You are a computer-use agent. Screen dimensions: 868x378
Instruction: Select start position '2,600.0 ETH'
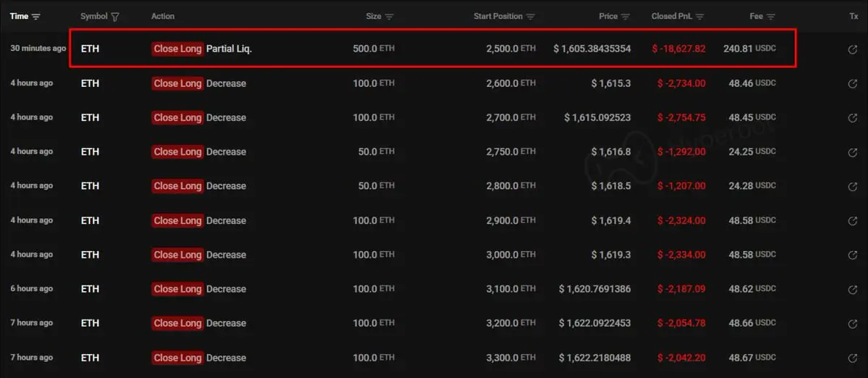pyautogui.click(x=511, y=83)
